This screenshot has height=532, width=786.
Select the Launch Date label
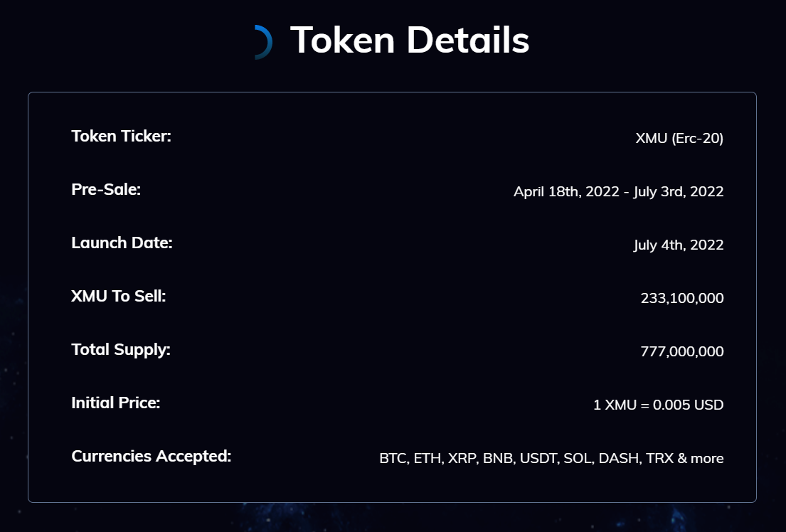[122, 243]
